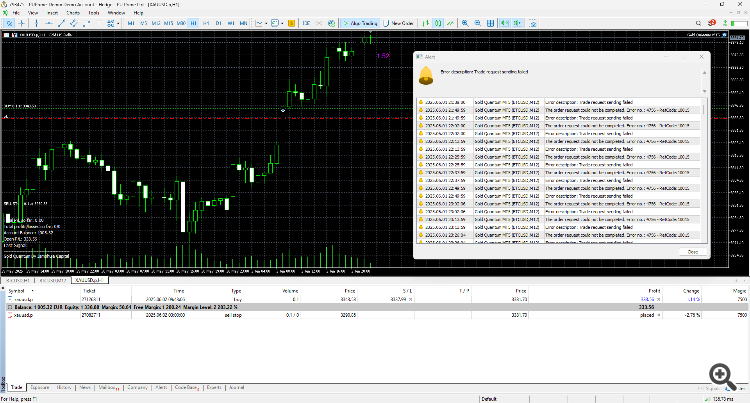Open the Mailbox toolbox tab
Viewport: 750px width, 403px height.
pos(109,388)
